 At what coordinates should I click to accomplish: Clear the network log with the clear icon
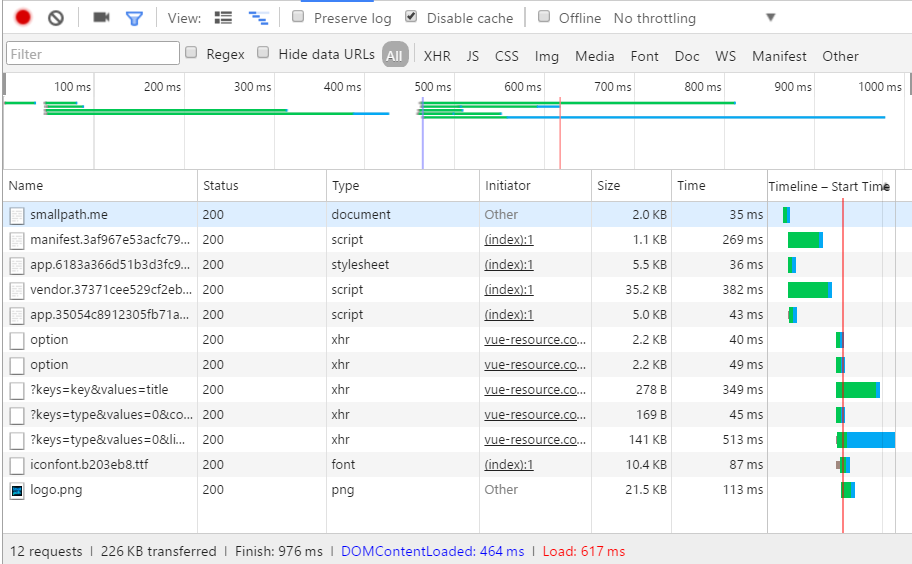tap(56, 18)
